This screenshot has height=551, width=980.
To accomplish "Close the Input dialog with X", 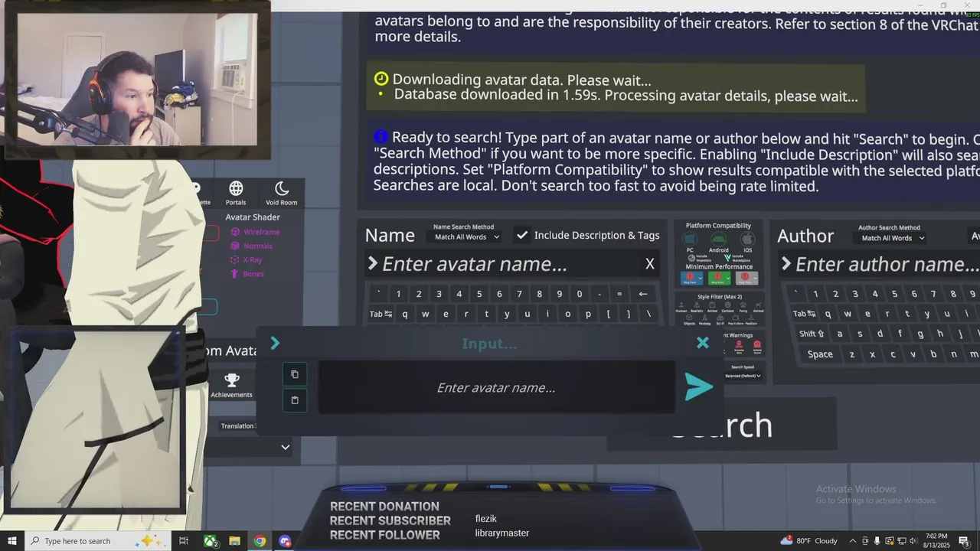I will click(x=703, y=343).
